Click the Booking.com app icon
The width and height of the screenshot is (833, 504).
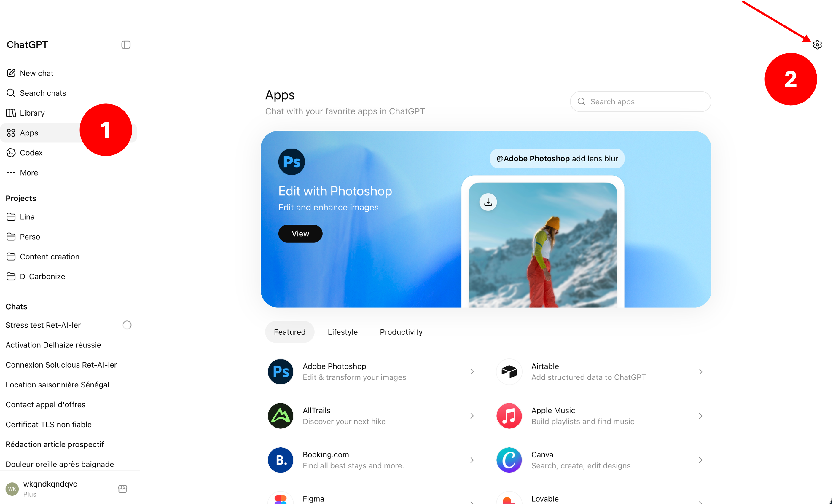280,460
